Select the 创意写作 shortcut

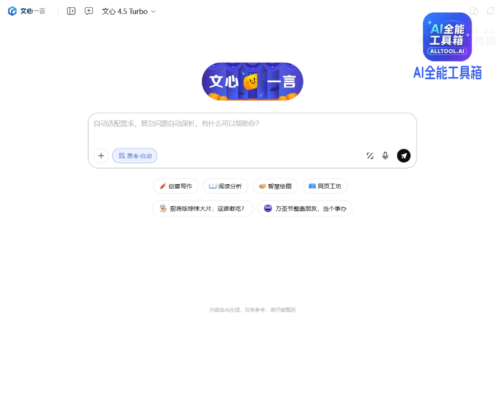coord(175,186)
